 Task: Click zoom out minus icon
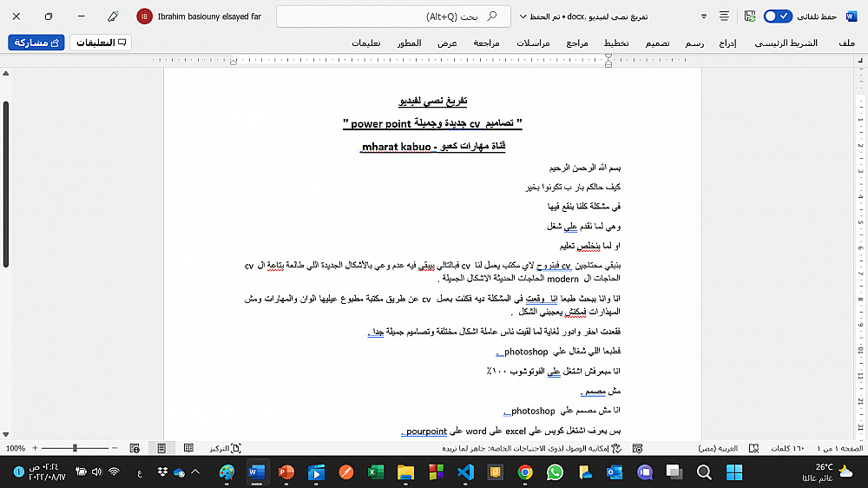[115, 447]
